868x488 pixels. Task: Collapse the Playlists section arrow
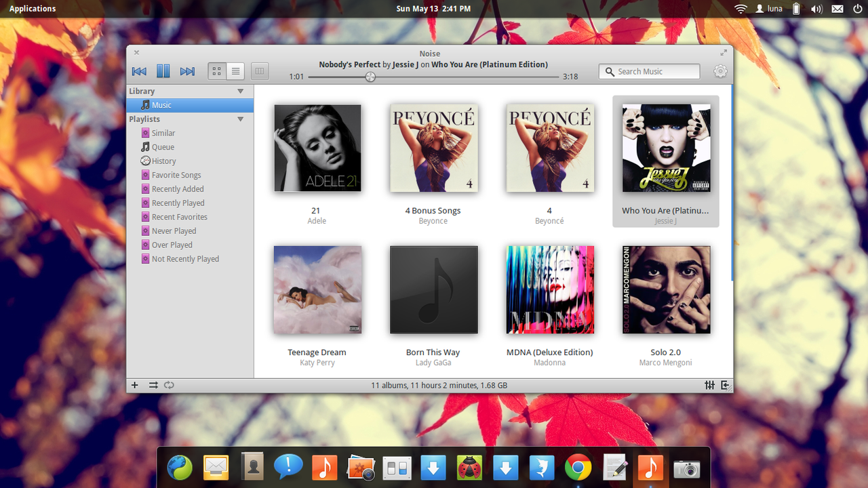click(x=240, y=119)
